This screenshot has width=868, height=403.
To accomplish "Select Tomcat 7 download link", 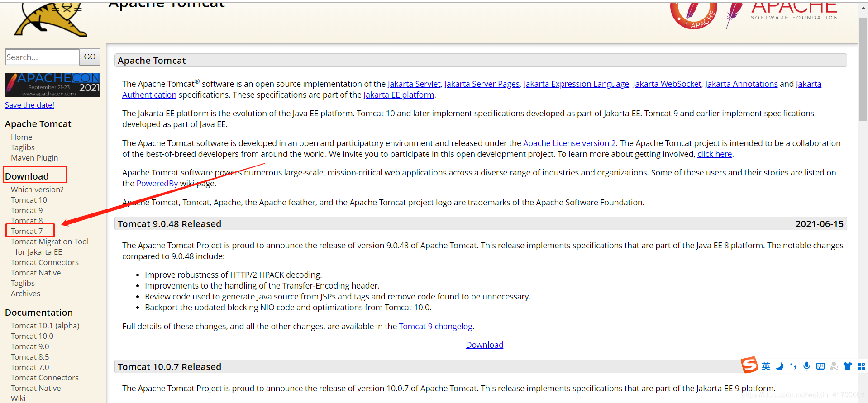I will (27, 231).
